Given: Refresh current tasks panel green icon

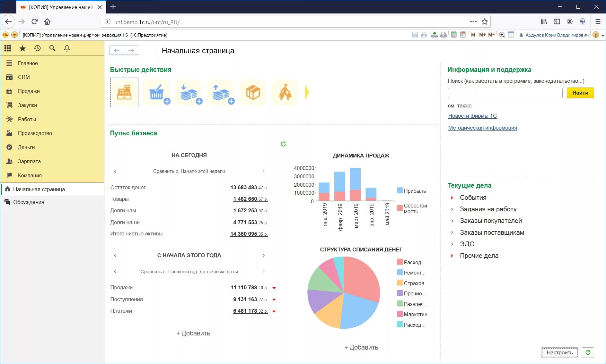Looking at the screenshot, I should 588,352.
